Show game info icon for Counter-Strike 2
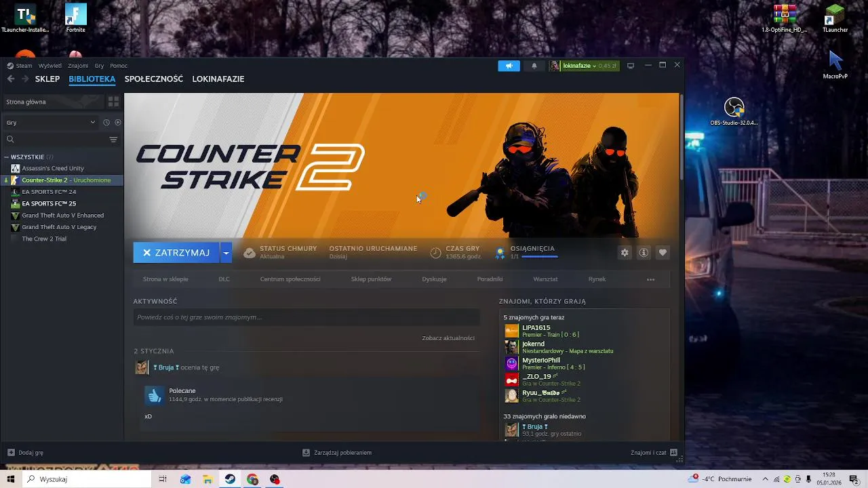Screen dimensions: 868x488 pos(644,253)
